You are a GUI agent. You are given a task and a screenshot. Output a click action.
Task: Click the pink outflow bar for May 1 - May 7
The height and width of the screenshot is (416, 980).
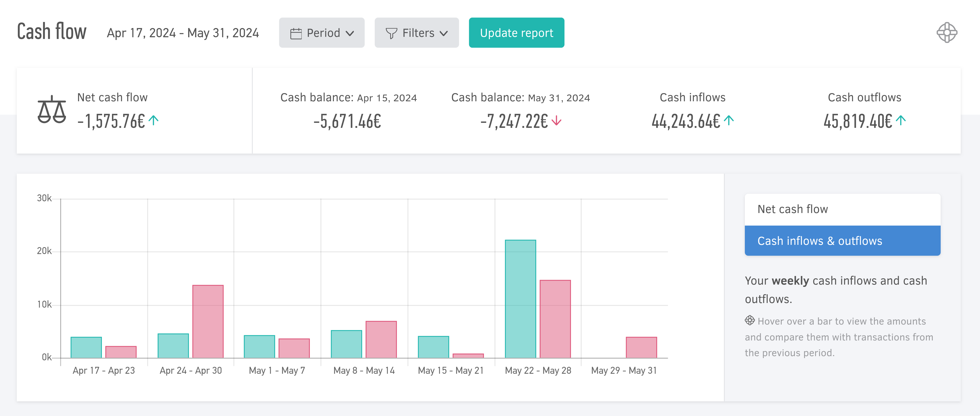point(294,348)
